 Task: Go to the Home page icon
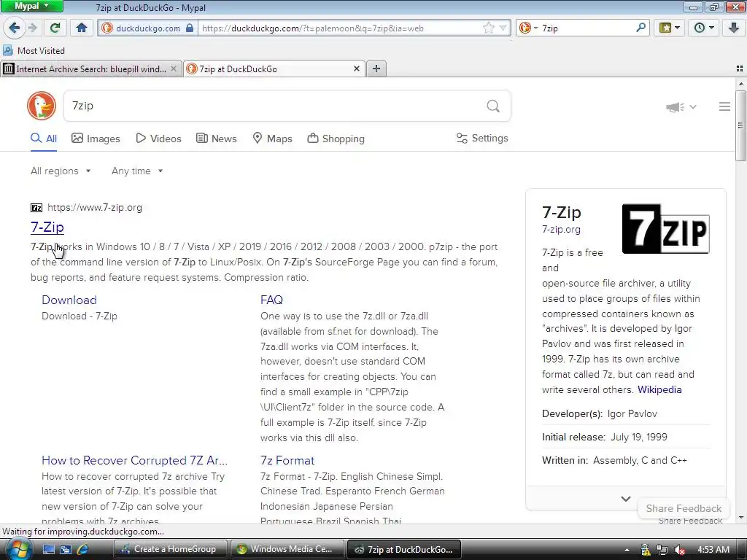click(82, 28)
